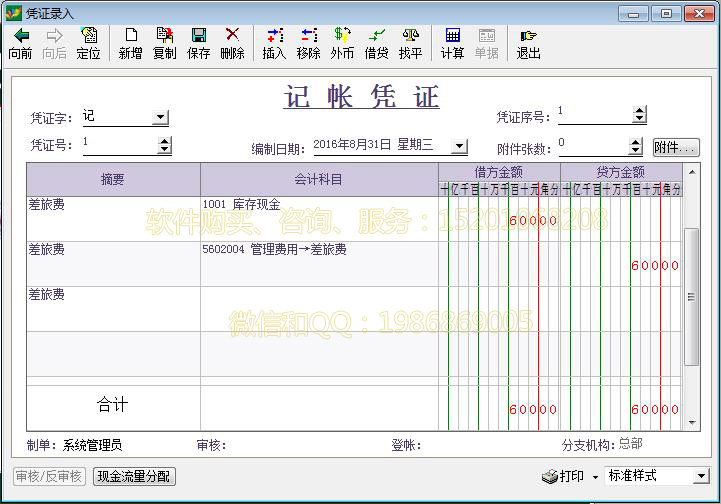Open the 编制日期 date dropdown
The height and width of the screenshot is (504, 721).
[459, 146]
